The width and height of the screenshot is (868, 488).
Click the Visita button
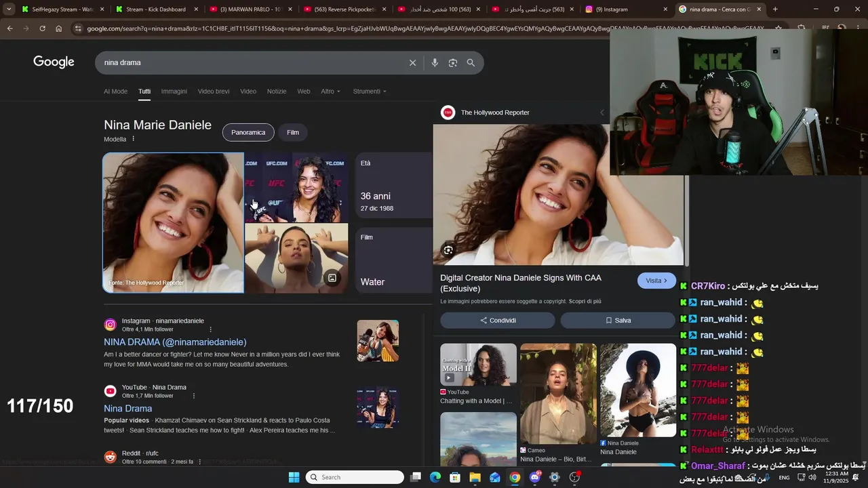[656, 281]
